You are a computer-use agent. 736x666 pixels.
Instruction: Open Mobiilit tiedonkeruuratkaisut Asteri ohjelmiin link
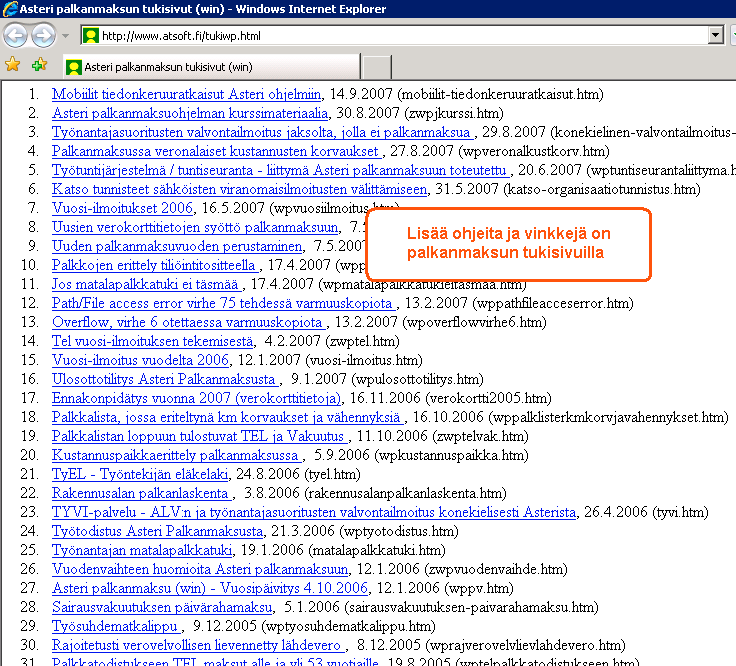(x=186, y=94)
